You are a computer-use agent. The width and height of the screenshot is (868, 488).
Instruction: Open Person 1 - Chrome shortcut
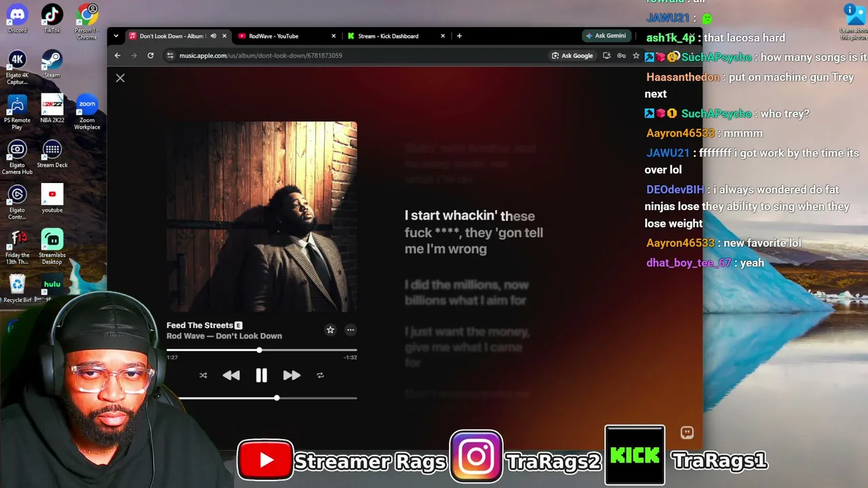pyautogui.click(x=87, y=22)
